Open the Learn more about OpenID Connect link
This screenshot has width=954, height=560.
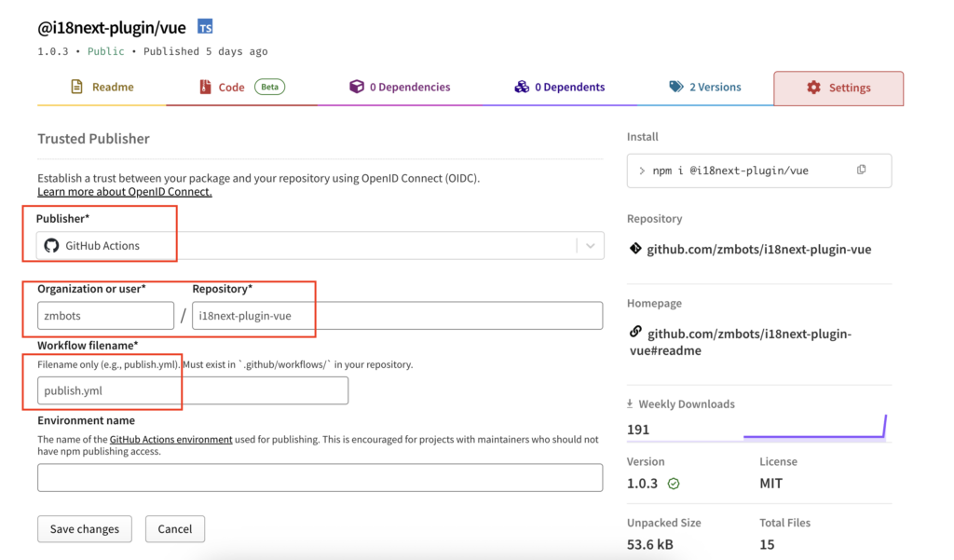124,191
